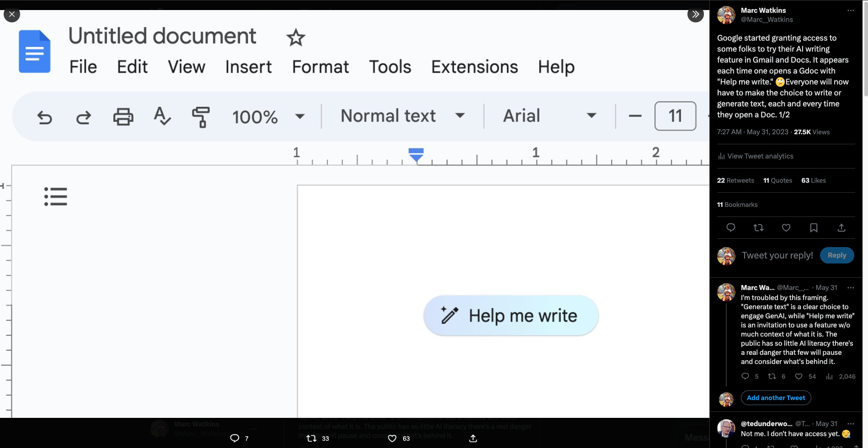Image resolution: width=868 pixels, height=448 pixels.
Task: Collapse the tweet sidebar with double-chevron
Action: pyautogui.click(x=695, y=14)
